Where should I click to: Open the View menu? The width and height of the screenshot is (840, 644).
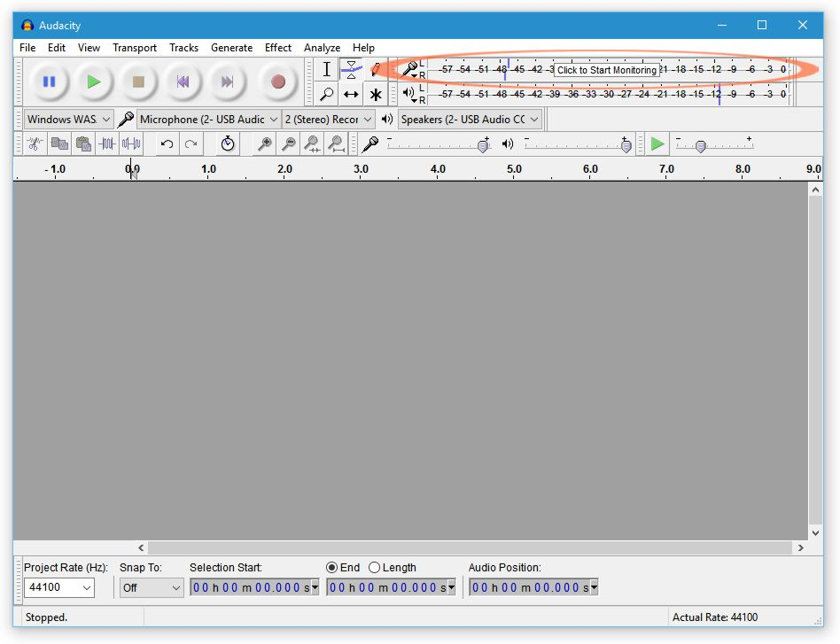(89, 48)
